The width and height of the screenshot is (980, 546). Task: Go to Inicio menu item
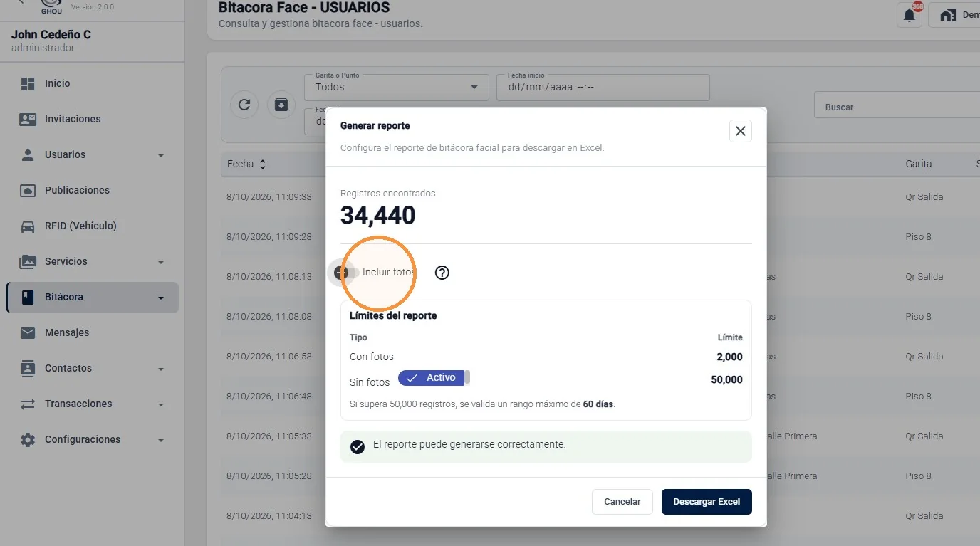(x=92, y=83)
